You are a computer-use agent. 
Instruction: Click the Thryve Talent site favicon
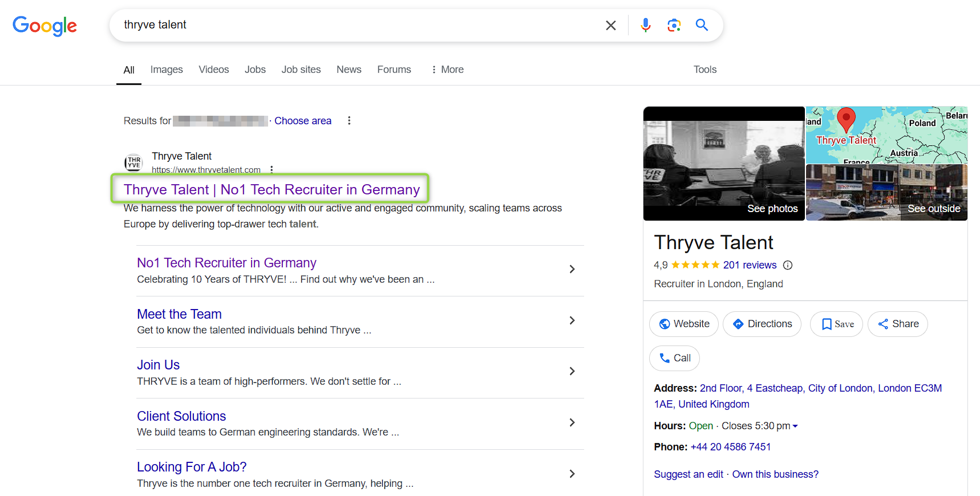133,162
